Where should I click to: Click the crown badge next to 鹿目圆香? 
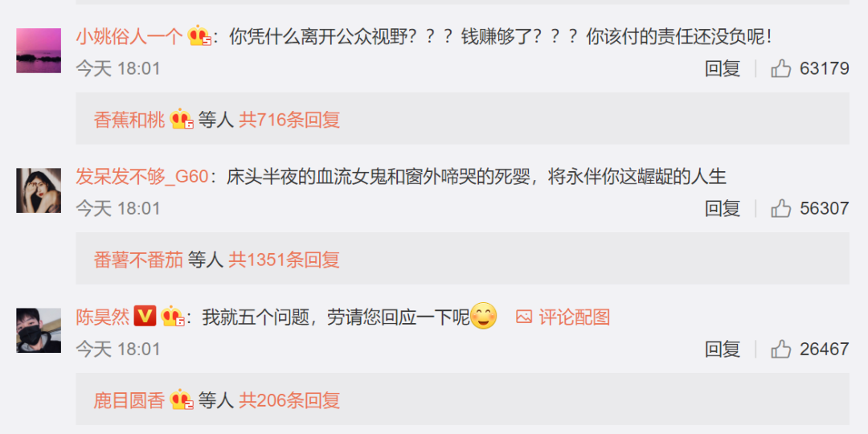[181, 399]
